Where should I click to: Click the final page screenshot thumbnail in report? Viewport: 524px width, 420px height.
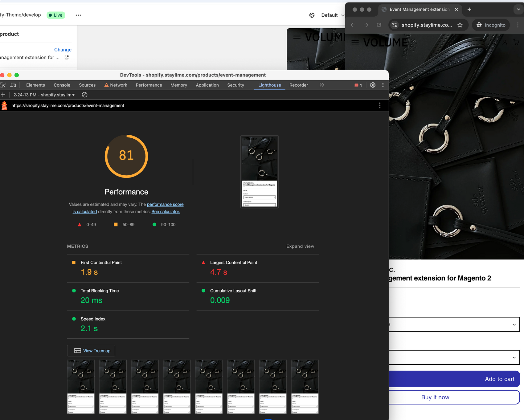[x=260, y=172]
